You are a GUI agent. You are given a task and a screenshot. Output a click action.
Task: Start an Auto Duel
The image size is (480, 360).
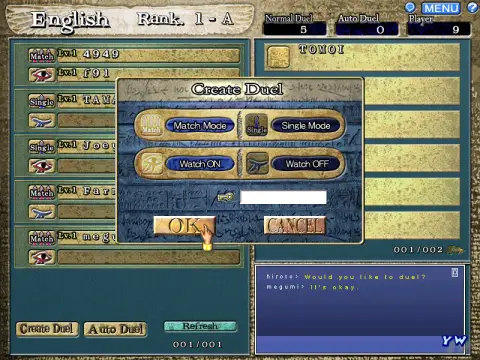coord(115,329)
